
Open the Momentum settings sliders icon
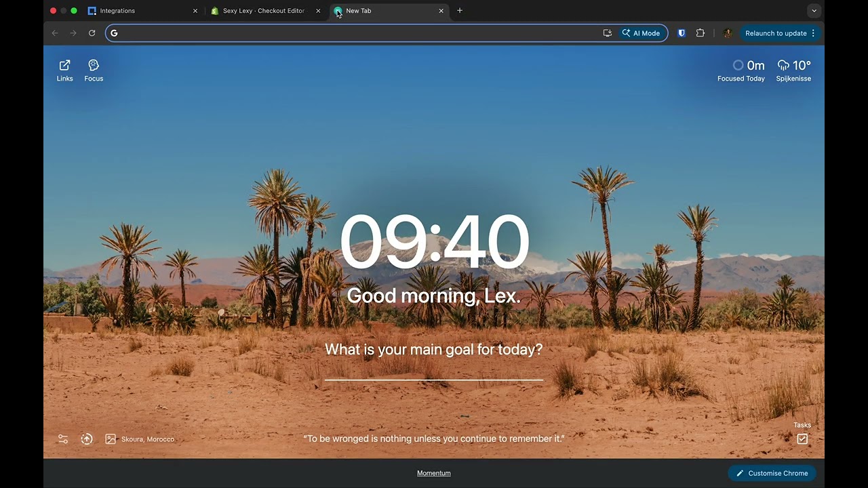[x=63, y=439]
